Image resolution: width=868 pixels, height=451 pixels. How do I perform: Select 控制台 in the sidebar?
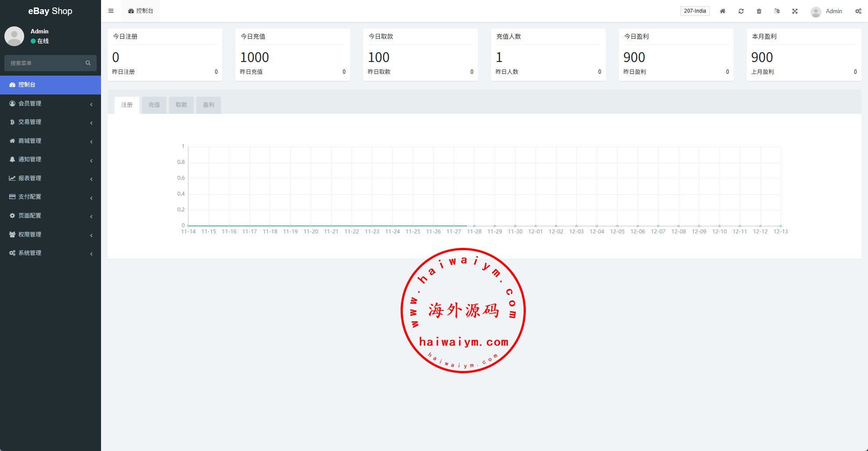(x=51, y=85)
